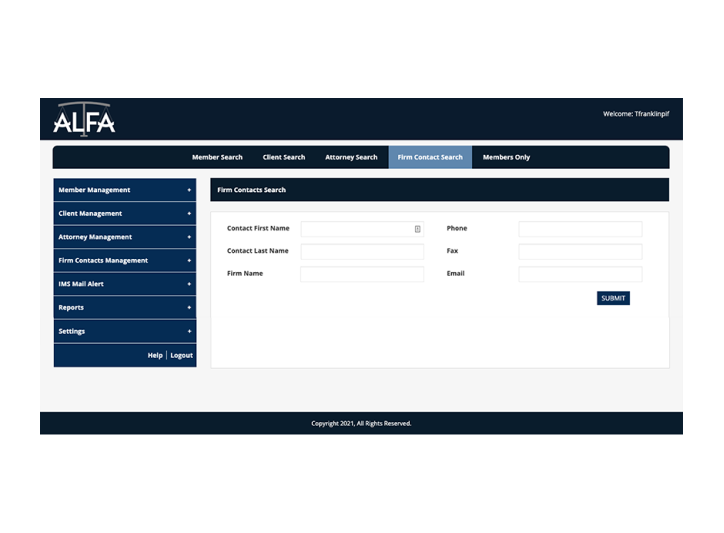This screenshot has width=724, height=533.
Task: Expand the Attorney Management plus icon
Action: click(189, 237)
